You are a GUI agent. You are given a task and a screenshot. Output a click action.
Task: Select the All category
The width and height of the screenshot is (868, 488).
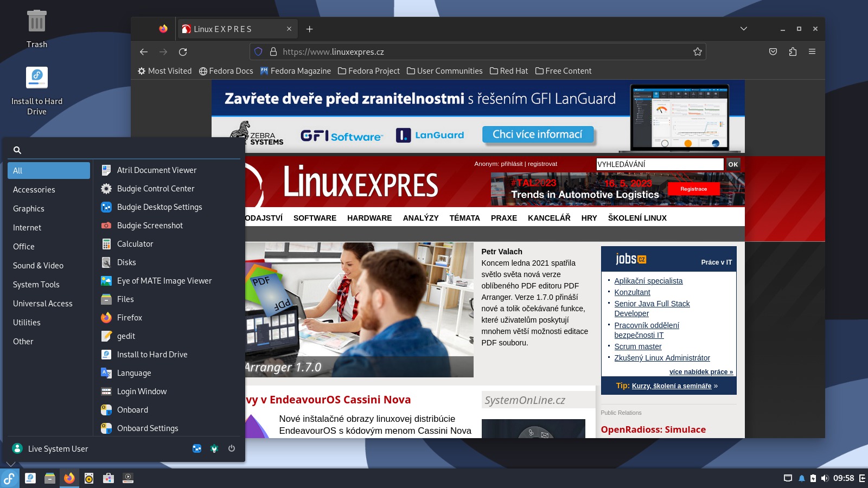click(49, 171)
